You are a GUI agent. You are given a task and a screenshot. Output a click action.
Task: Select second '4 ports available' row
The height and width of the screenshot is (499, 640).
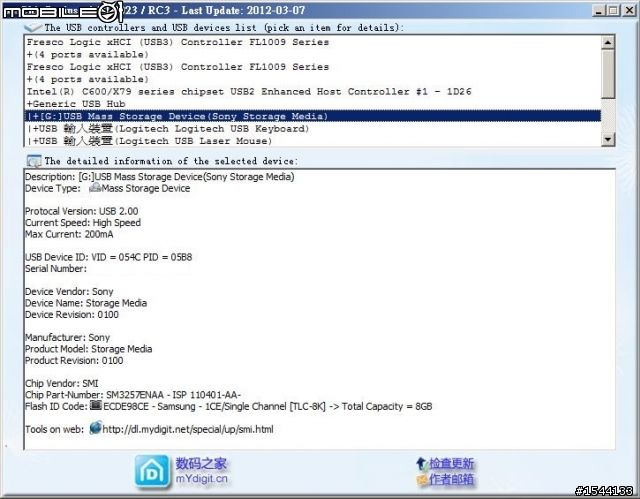tap(313, 79)
